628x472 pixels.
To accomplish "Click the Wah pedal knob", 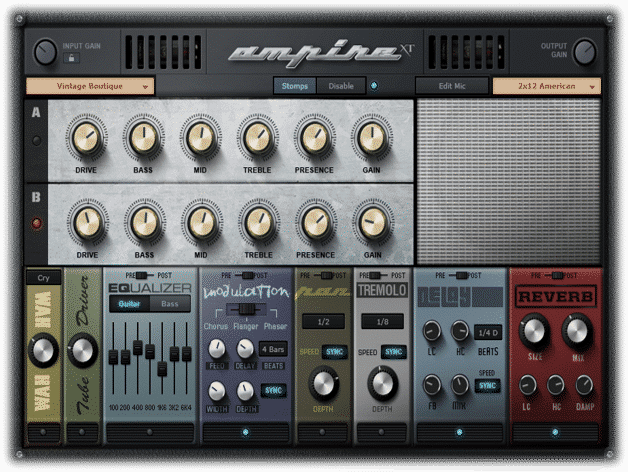I will coord(43,351).
